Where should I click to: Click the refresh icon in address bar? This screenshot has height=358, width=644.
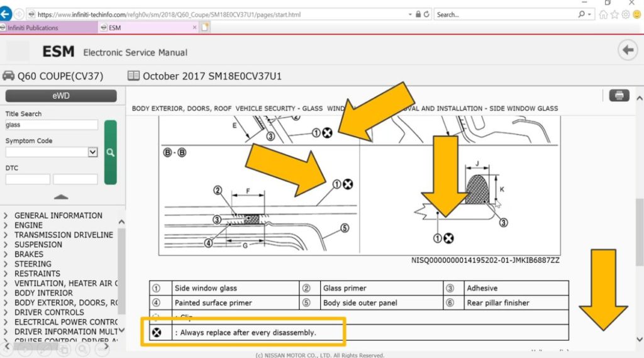[x=427, y=14]
